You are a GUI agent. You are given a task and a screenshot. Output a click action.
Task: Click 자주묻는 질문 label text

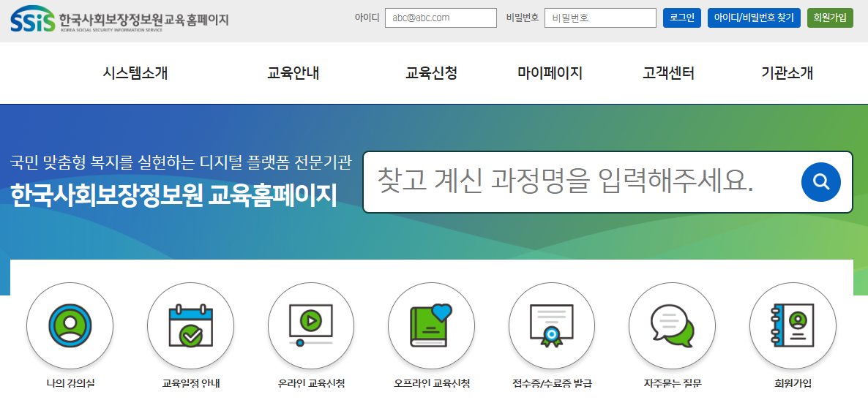tap(672, 383)
